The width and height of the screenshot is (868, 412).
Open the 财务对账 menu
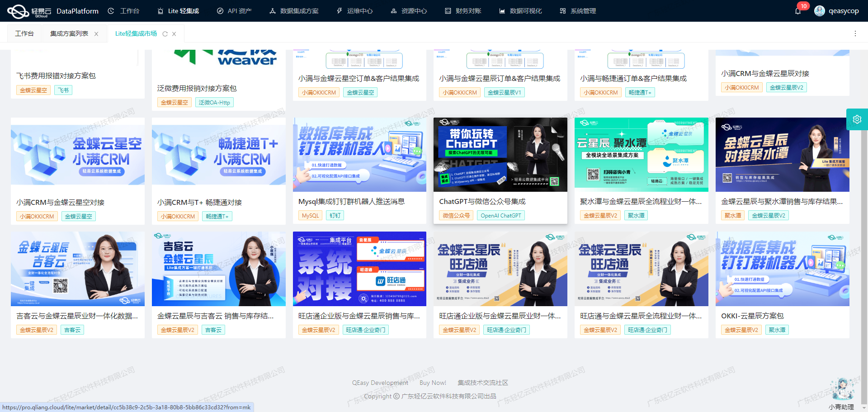click(x=463, y=11)
